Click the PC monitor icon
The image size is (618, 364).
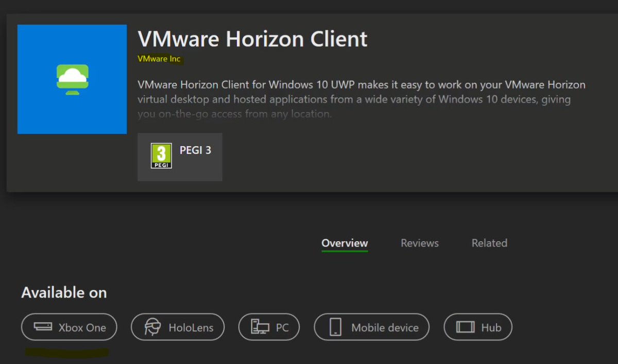(x=260, y=327)
